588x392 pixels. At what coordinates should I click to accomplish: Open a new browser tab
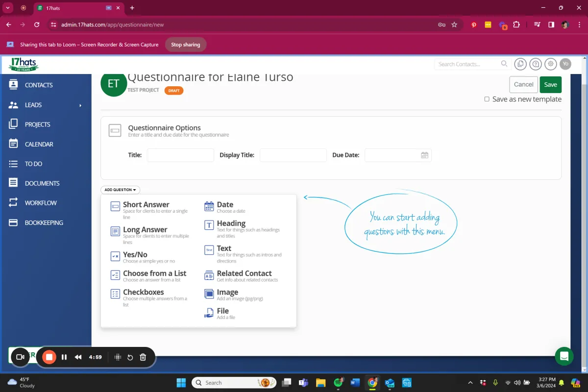tap(132, 8)
